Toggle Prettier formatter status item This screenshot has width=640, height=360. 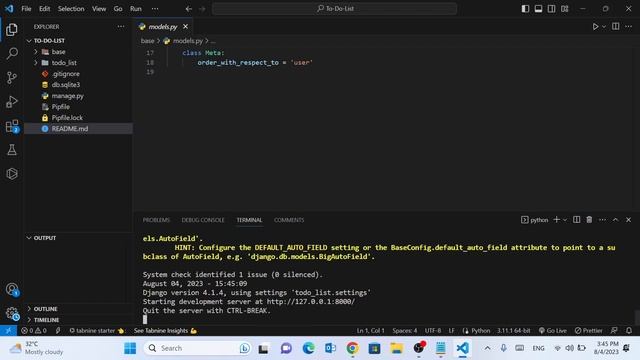click(589, 331)
